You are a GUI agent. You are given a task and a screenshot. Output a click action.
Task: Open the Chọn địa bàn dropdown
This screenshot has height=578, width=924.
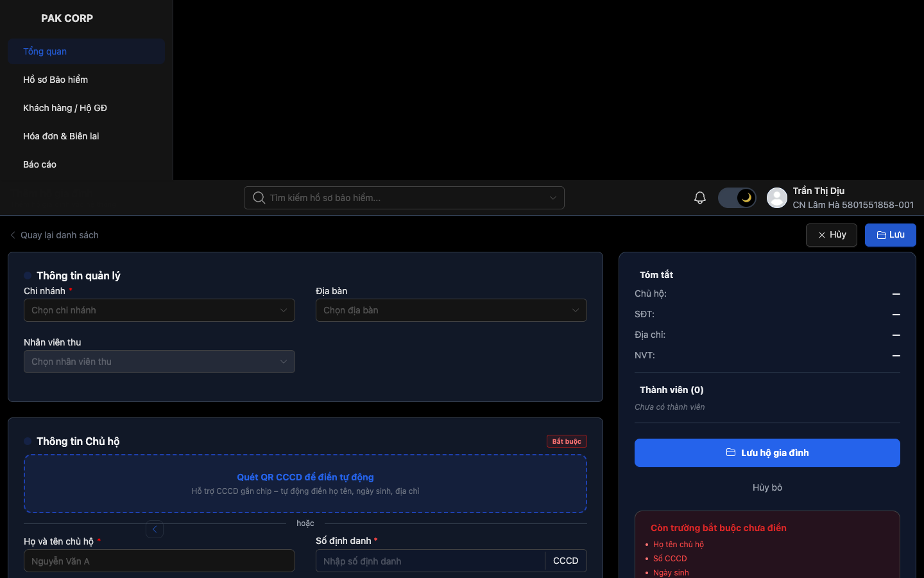pos(451,310)
